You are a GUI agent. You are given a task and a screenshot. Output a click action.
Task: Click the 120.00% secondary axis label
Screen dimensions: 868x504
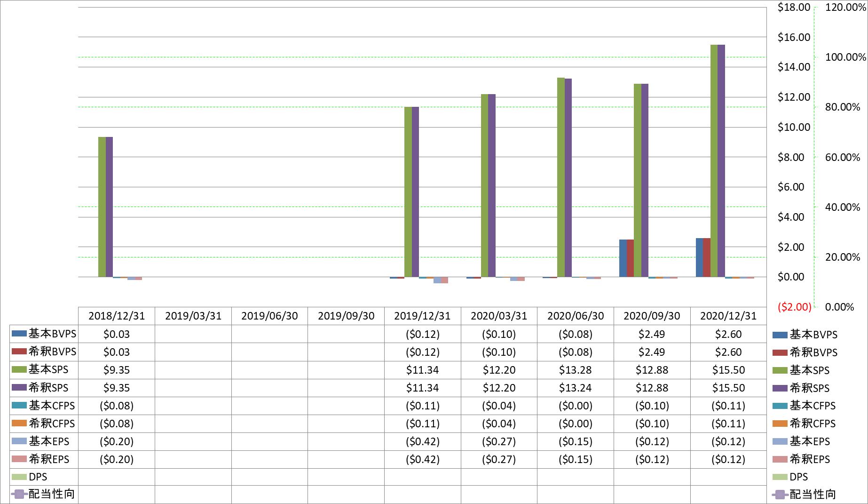coord(845,7)
